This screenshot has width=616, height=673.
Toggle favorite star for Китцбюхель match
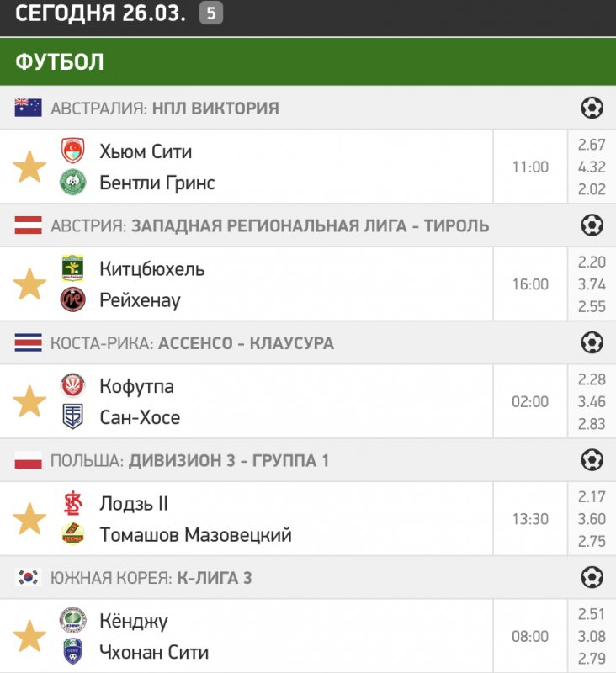pyautogui.click(x=29, y=285)
